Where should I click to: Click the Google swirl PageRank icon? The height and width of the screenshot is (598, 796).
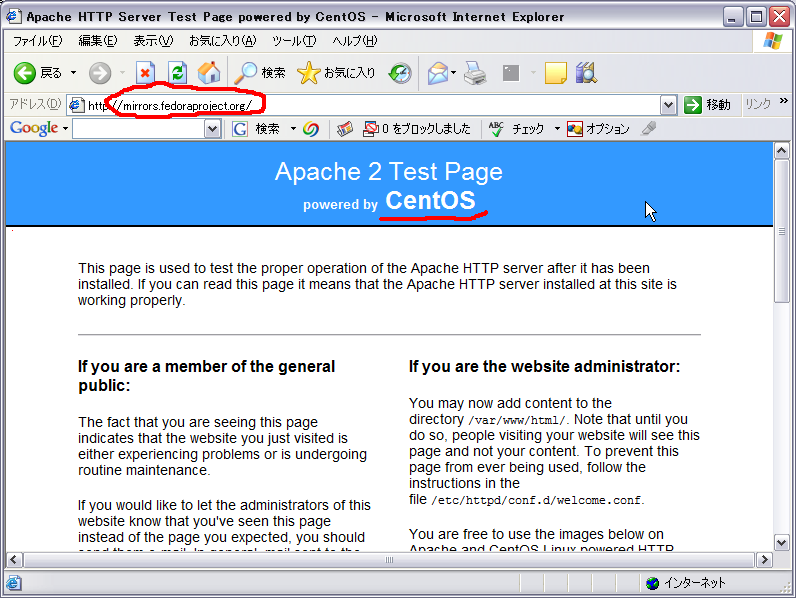311,129
